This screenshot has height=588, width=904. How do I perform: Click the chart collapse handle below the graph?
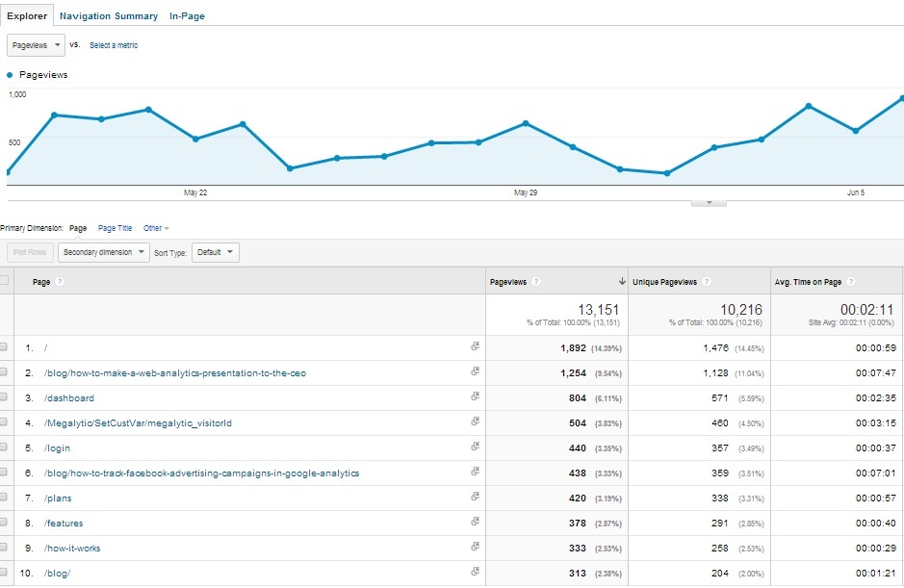(x=710, y=202)
